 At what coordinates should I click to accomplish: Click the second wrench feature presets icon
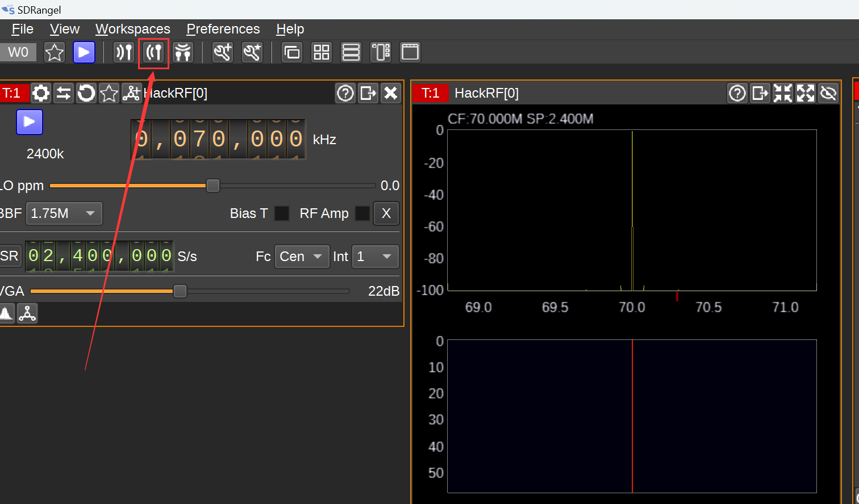pyautogui.click(x=252, y=52)
